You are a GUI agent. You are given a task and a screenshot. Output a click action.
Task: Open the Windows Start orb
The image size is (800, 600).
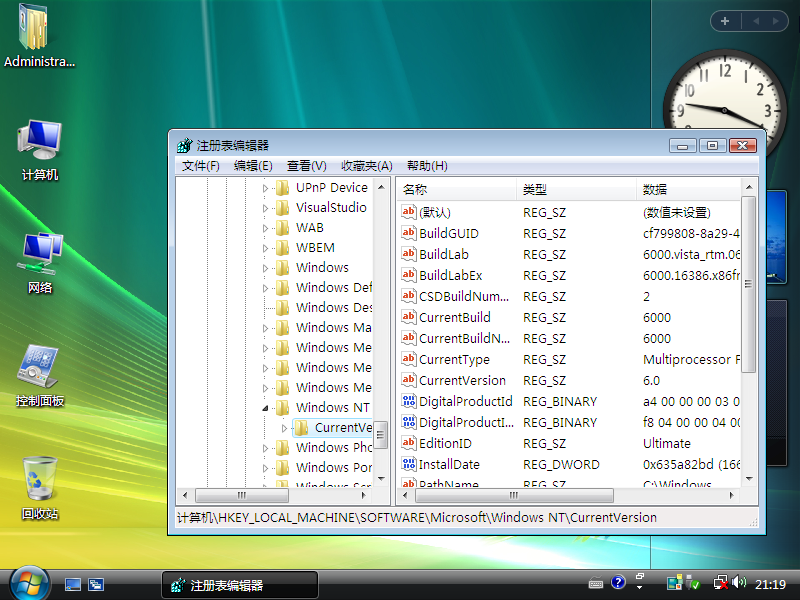(29, 585)
